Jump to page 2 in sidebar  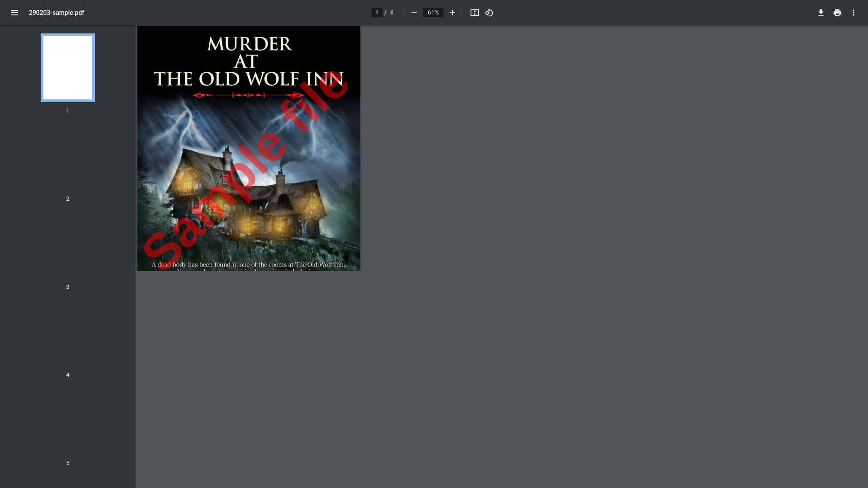(x=68, y=156)
